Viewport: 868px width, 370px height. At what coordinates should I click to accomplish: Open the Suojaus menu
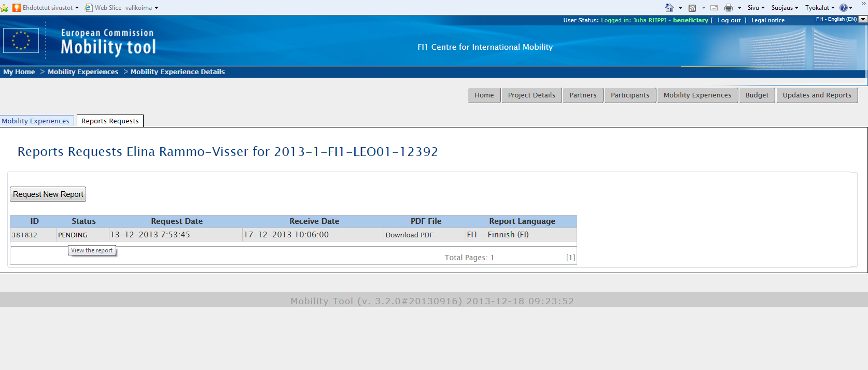pos(785,8)
